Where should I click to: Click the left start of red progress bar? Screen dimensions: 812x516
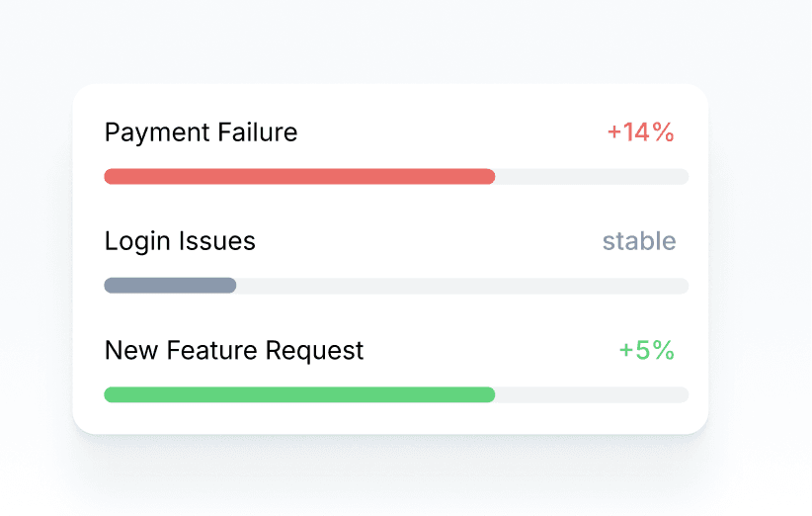(110, 177)
